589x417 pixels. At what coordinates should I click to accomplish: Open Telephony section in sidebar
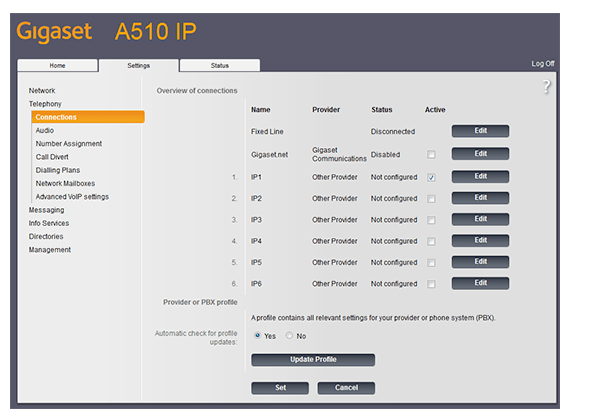coord(45,104)
